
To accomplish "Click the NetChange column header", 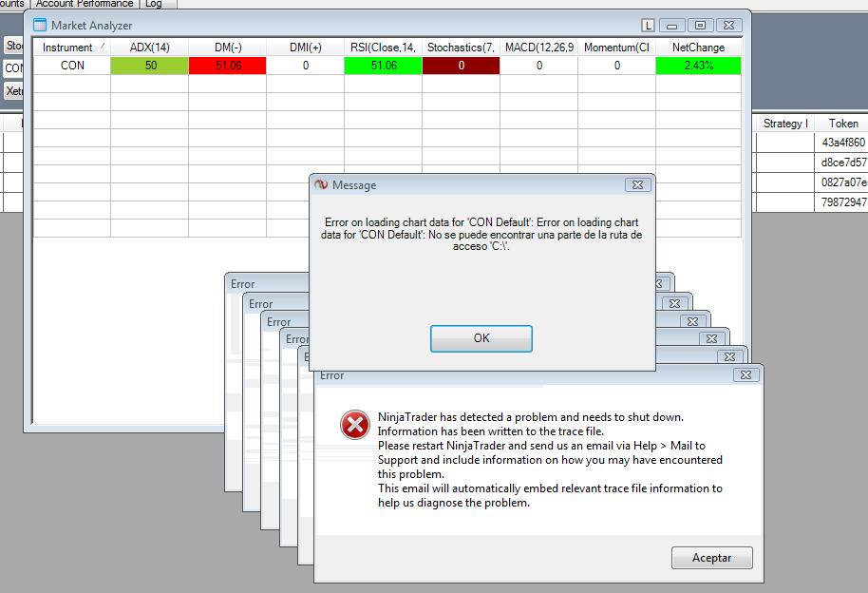I will click(698, 48).
